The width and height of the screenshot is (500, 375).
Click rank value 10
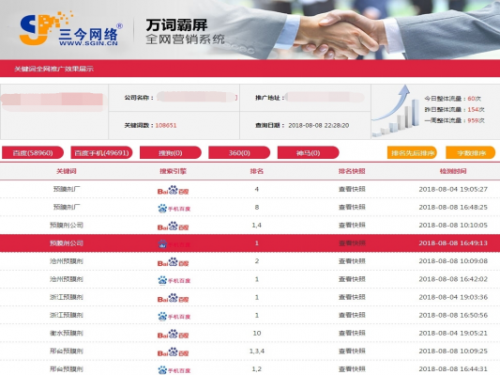(x=257, y=333)
